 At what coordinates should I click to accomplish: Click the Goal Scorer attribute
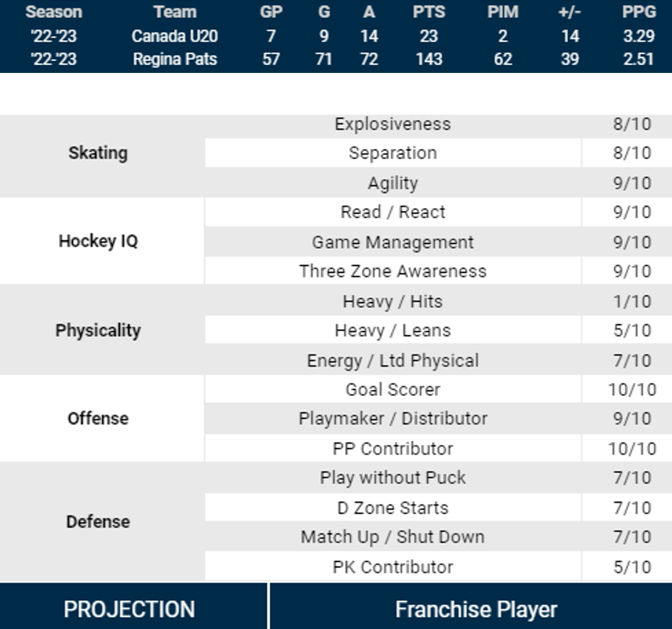[393, 390]
